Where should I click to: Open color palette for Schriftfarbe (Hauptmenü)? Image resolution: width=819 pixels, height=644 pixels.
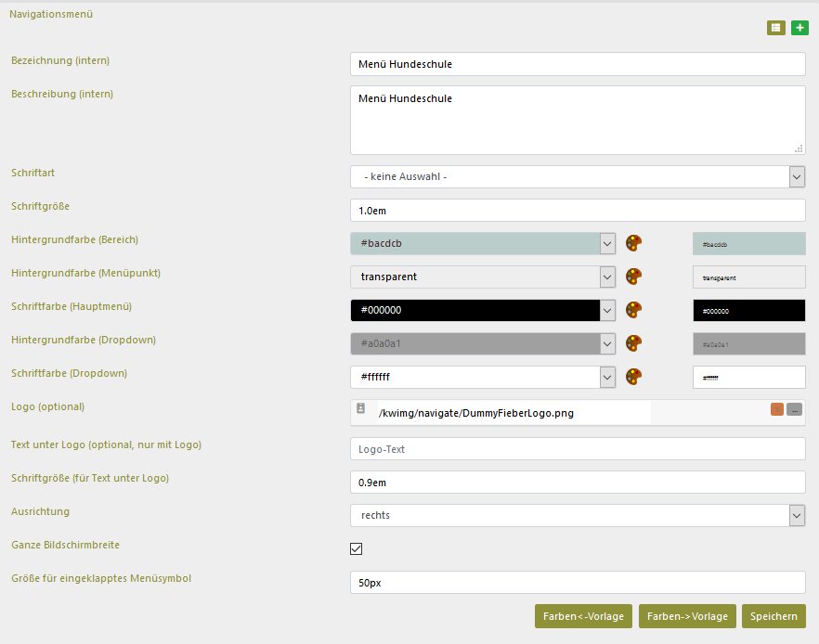click(634, 310)
